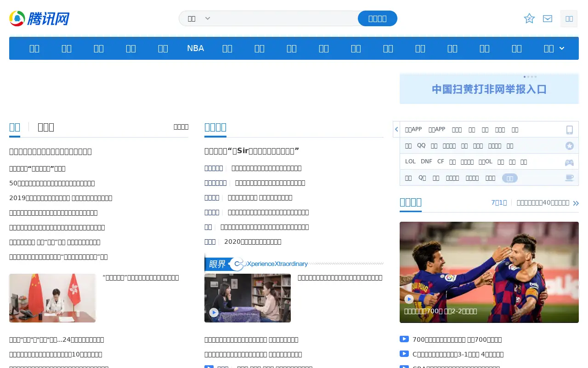
Task: Open the 中国扫黄打非网举报入口 banner
Action: [489, 89]
